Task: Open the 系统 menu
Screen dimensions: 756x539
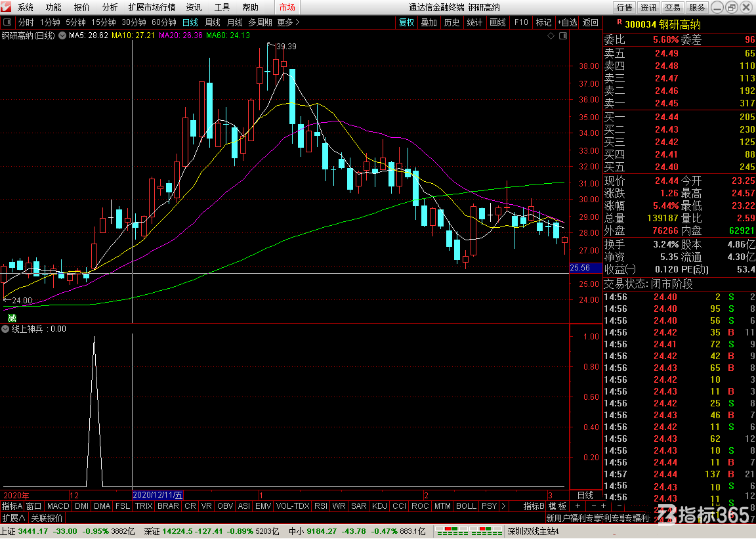Action: (x=26, y=7)
